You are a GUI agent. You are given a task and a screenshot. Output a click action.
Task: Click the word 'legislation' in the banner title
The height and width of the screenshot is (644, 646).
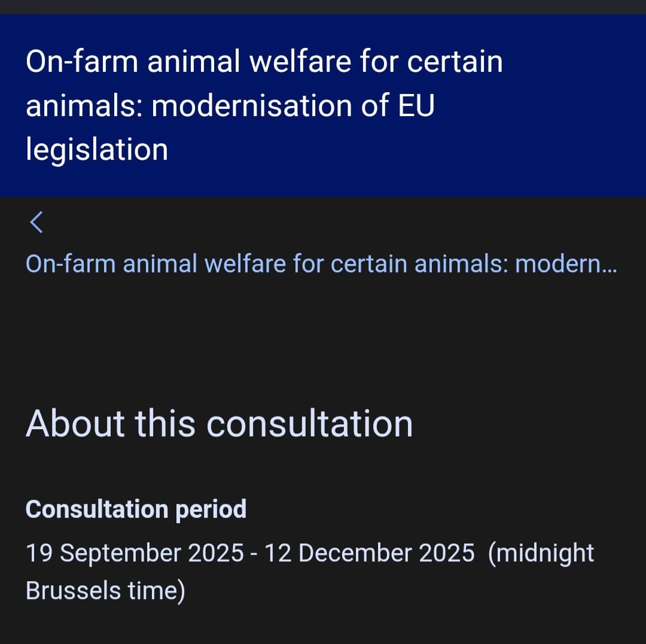[97, 150]
